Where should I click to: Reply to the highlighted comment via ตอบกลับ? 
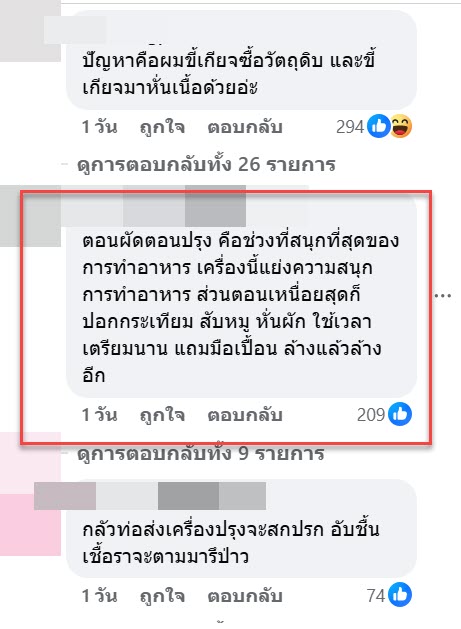tap(245, 415)
